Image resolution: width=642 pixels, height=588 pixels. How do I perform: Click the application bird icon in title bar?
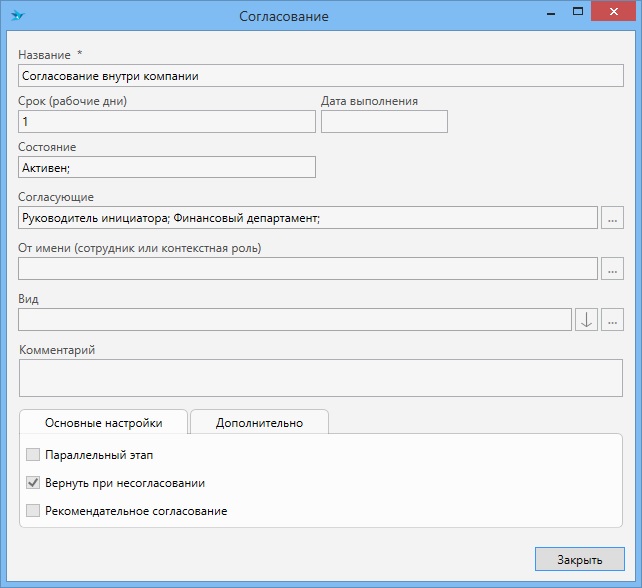tap(17, 16)
